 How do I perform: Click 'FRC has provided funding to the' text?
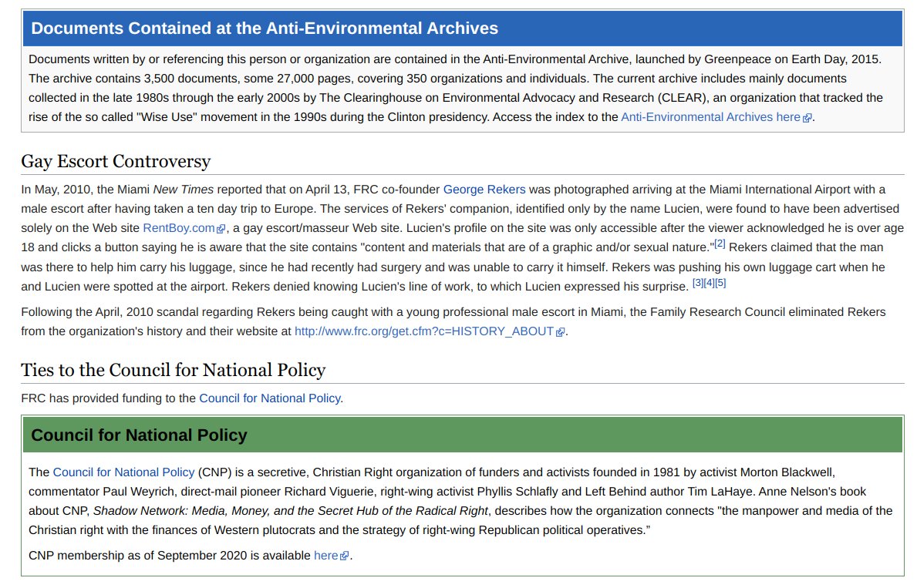tap(108, 398)
